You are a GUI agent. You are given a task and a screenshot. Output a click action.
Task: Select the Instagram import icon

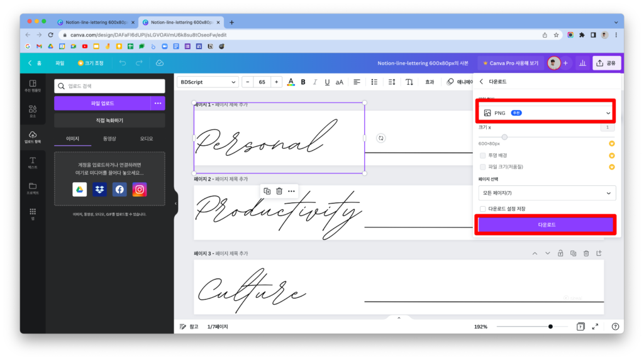coord(140,189)
